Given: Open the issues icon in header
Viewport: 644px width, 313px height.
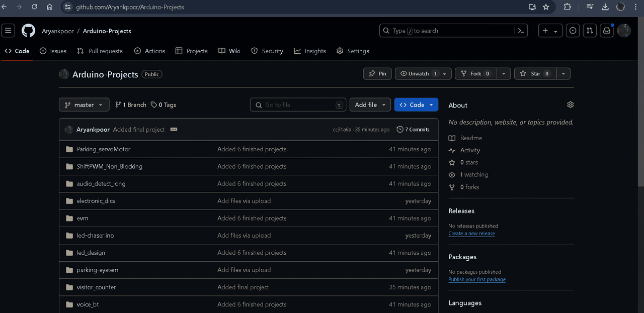Looking at the screenshot, I should [573, 31].
